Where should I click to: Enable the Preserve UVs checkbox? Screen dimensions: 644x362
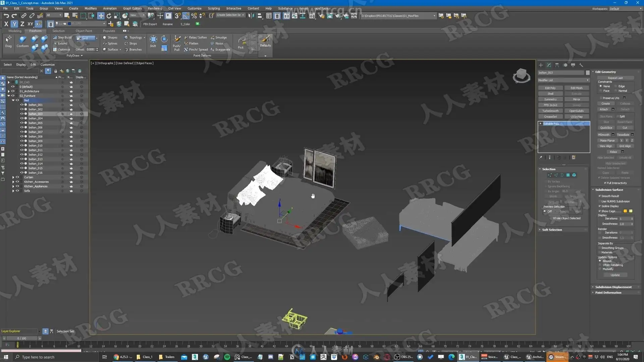click(x=601, y=98)
